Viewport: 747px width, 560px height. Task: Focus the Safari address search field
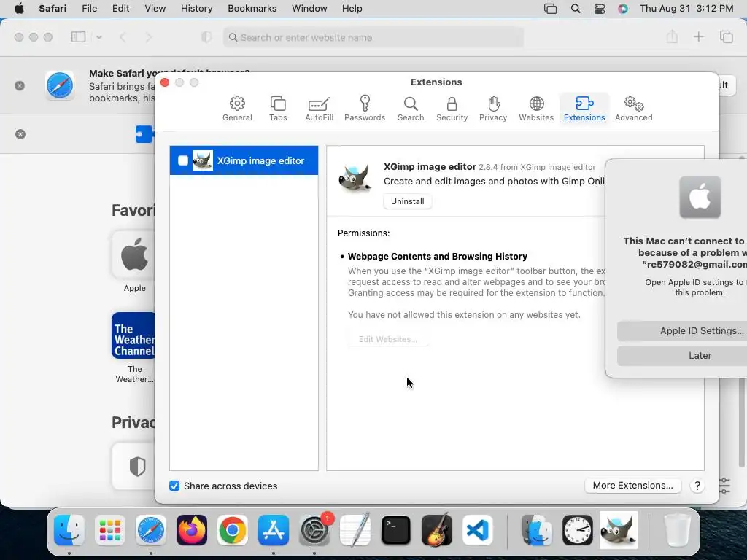373,37
